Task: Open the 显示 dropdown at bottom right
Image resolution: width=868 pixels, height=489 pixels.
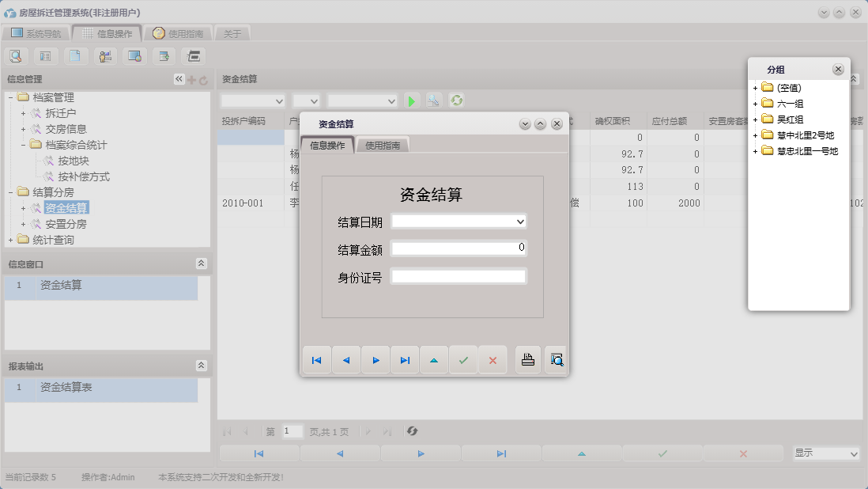Action: (x=853, y=453)
